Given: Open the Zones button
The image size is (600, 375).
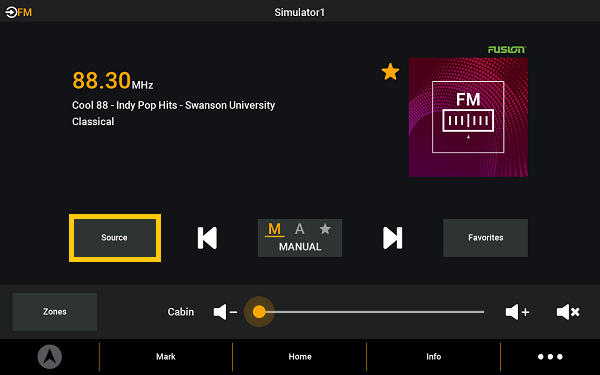Looking at the screenshot, I should pos(55,312).
